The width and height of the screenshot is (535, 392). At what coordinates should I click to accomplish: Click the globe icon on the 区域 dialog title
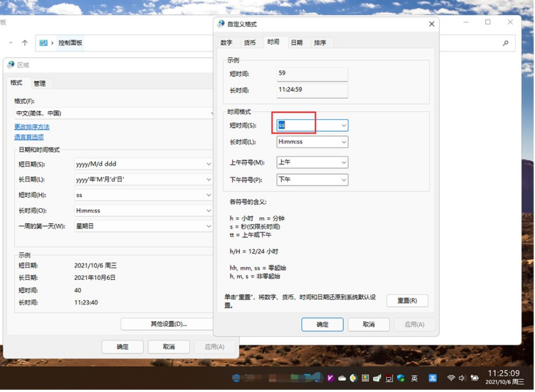coord(10,65)
